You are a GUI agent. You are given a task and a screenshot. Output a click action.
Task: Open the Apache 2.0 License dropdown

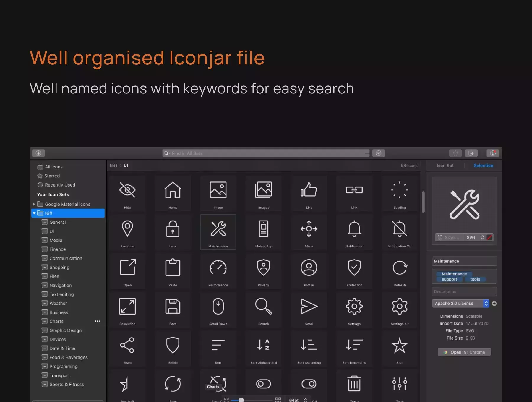click(x=460, y=304)
